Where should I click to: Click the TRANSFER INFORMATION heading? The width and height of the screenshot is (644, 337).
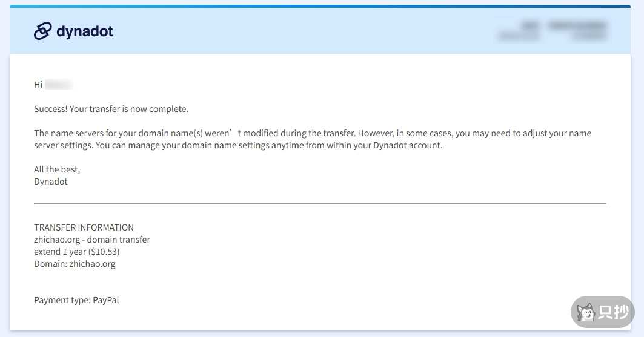coord(84,227)
